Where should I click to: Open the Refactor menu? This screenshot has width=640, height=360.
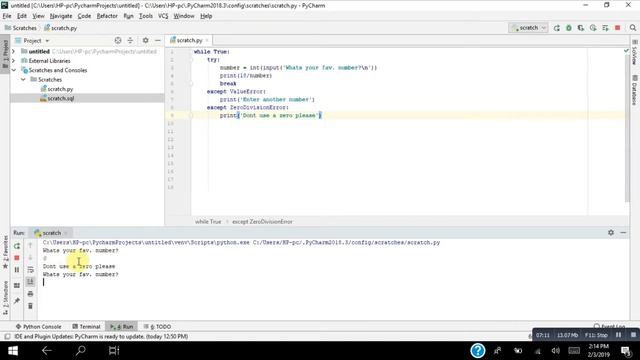coord(107,16)
